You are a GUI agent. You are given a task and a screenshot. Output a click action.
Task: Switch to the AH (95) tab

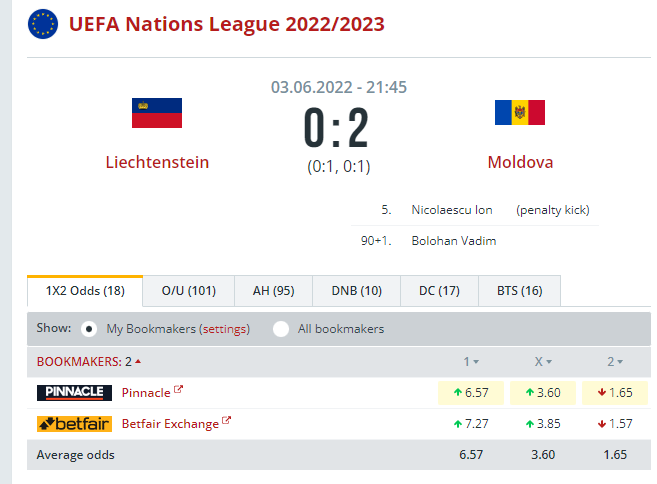tap(274, 291)
